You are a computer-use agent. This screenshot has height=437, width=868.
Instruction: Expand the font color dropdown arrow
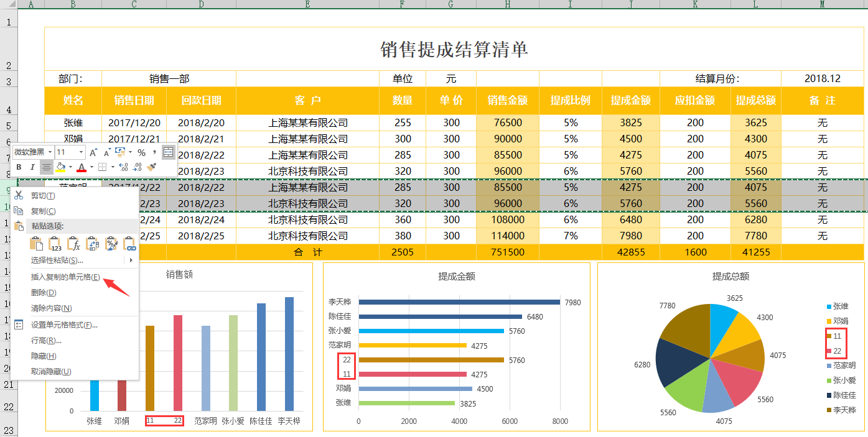(x=91, y=167)
